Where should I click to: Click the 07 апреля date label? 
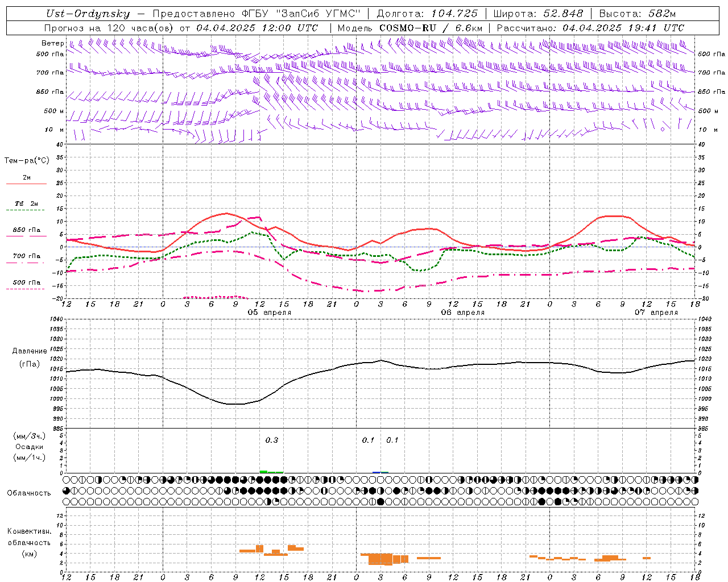(656, 313)
